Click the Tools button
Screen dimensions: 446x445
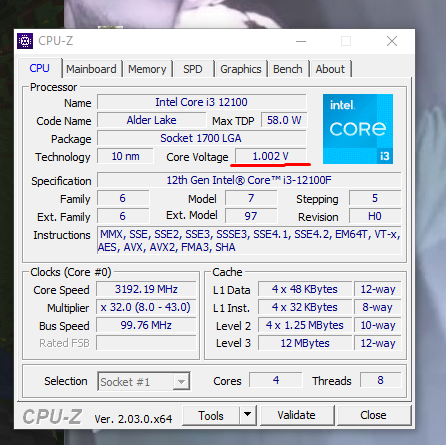(211, 415)
